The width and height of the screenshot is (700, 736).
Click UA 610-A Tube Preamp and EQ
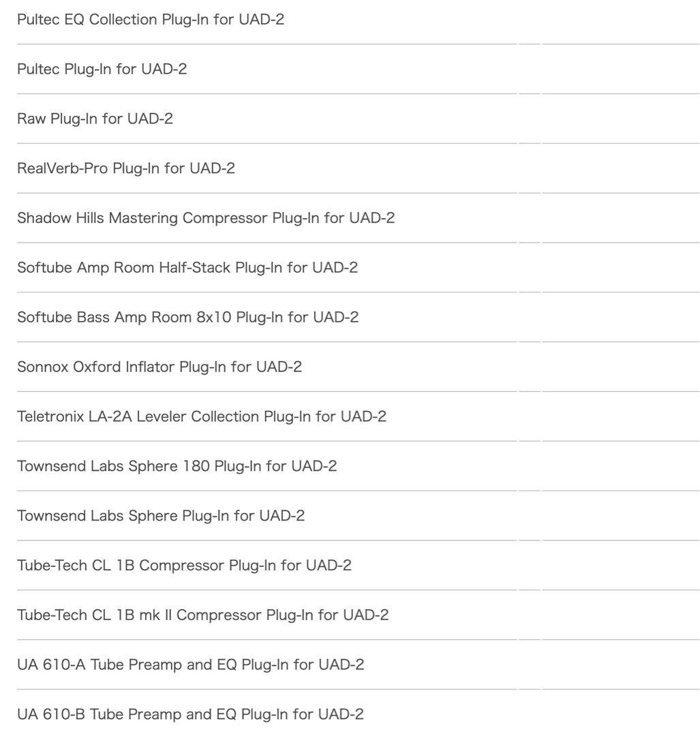tap(191, 665)
